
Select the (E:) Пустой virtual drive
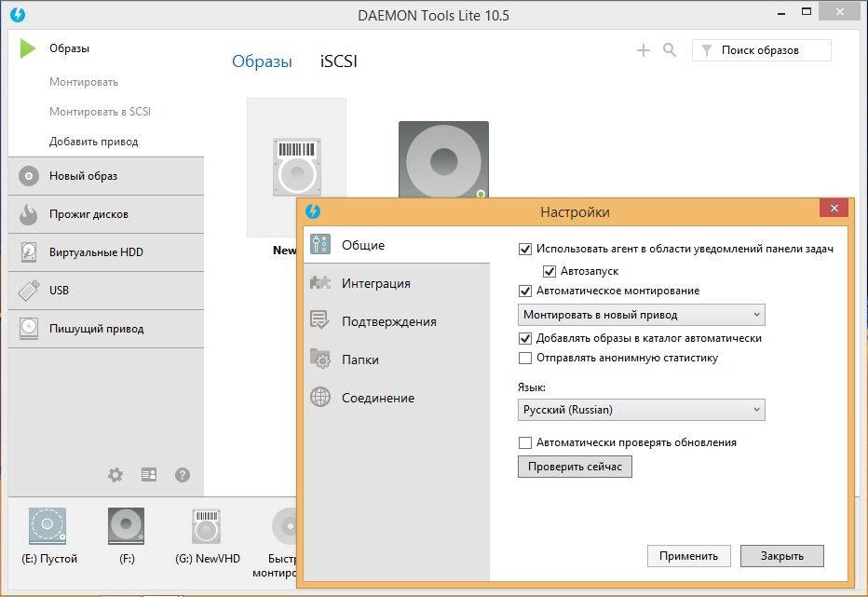47,526
